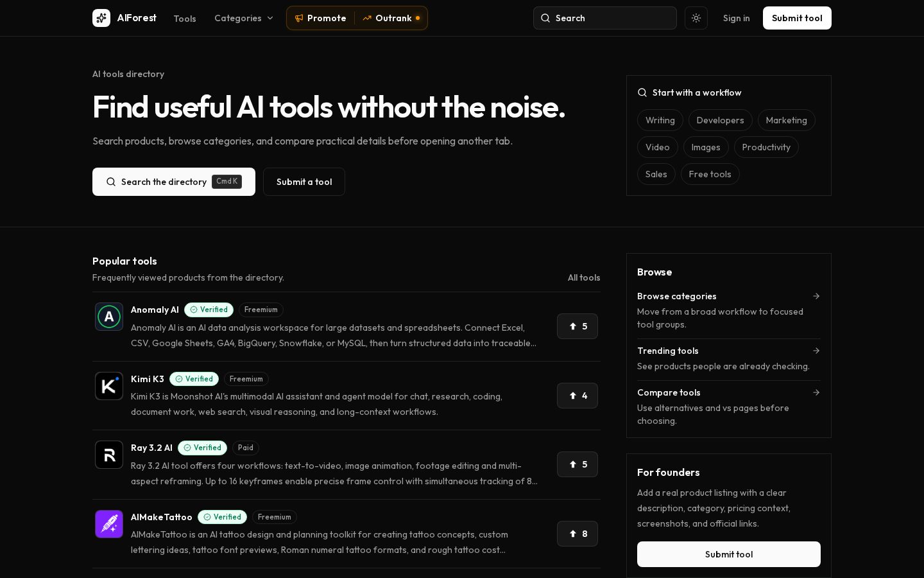The image size is (924, 578).
Task: Click Submit tool in For founders panel
Action: tap(729, 554)
